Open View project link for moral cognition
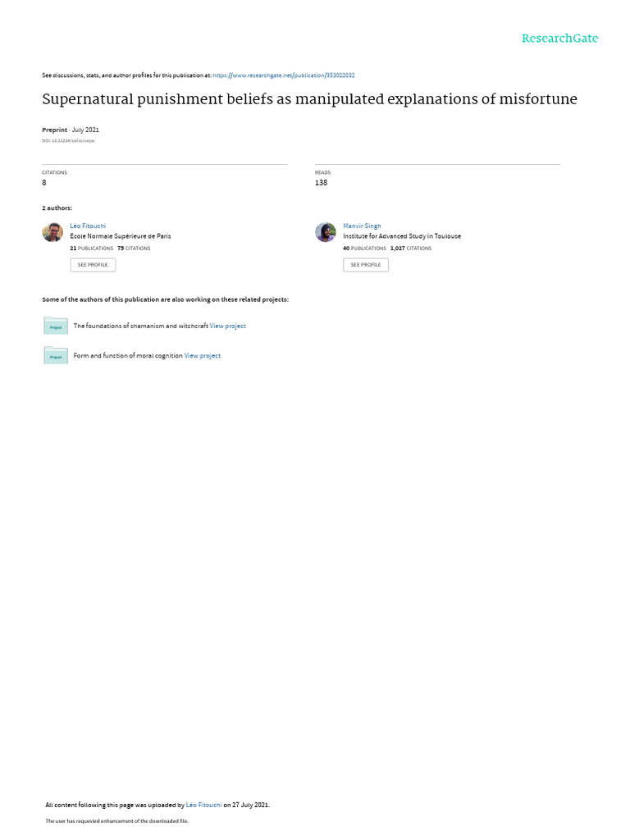The height and width of the screenshot is (840, 630). [x=203, y=356]
